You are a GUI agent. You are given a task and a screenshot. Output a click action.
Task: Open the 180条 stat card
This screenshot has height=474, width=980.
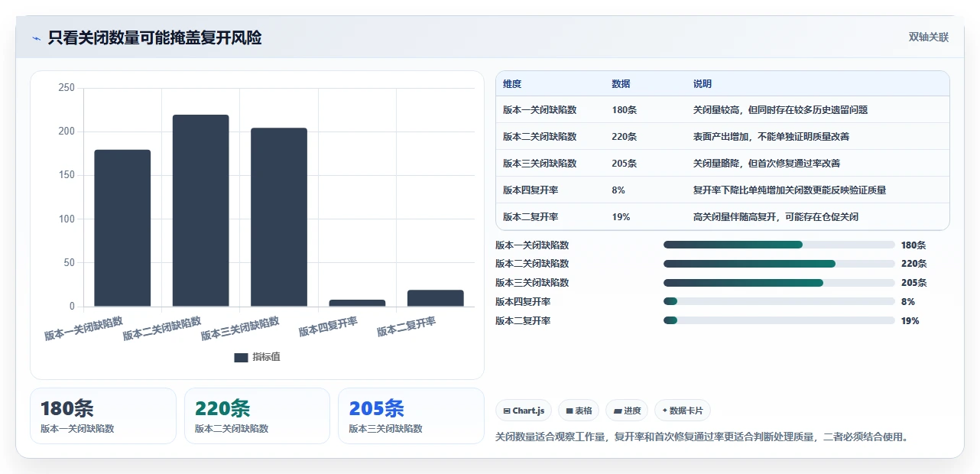pyautogui.click(x=103, y=416)
